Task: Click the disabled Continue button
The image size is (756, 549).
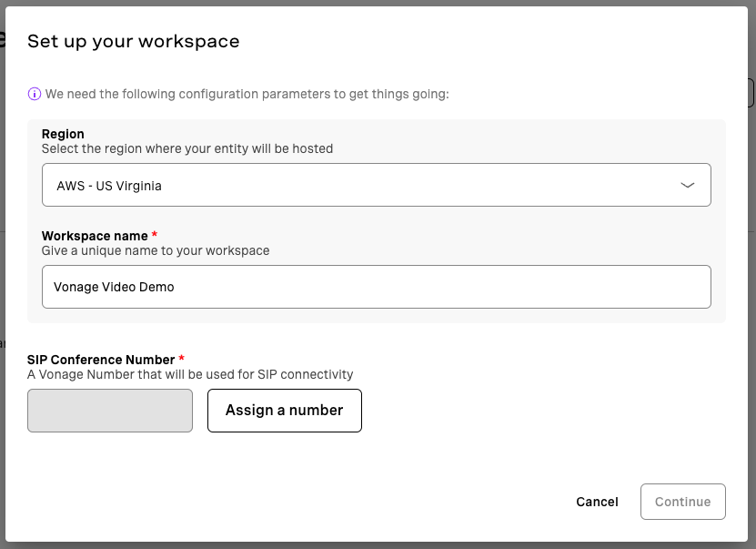Action: (682, 501)
